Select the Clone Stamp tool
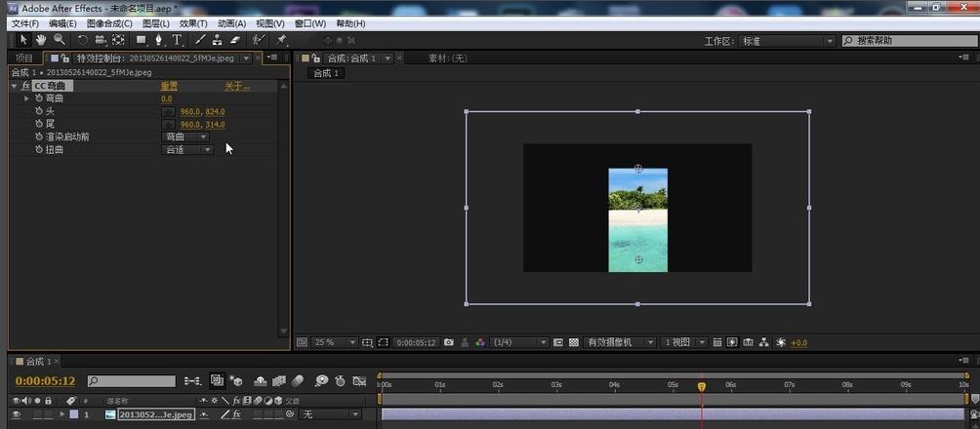 (217, 40)
